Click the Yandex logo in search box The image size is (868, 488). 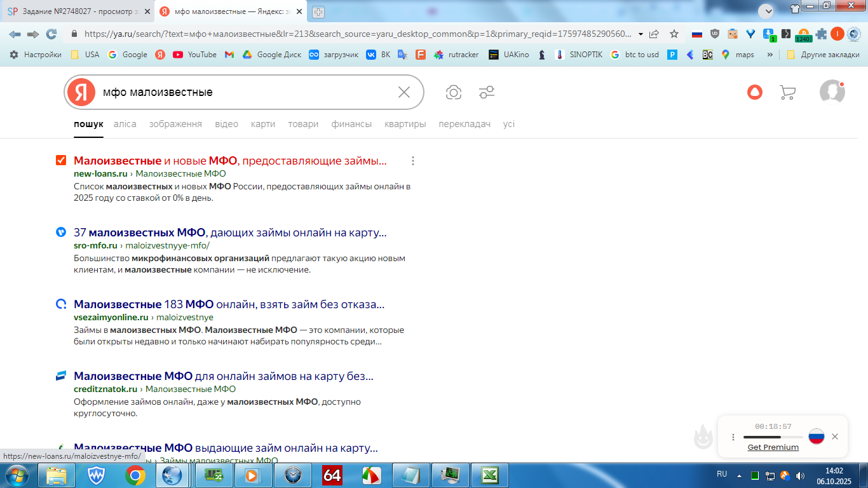click(x=81, y=92)
